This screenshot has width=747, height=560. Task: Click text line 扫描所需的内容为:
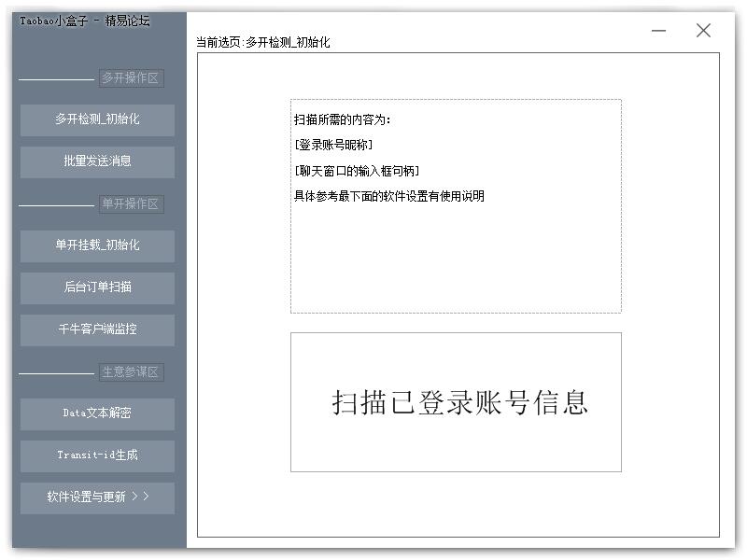[x=342, y=119]
